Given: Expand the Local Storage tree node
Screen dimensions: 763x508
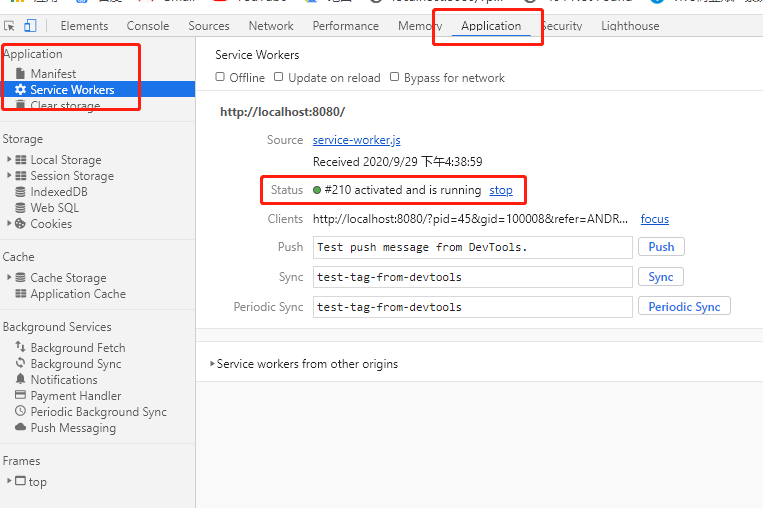Looking at the screenshot, I should pyautogui.click(x=9, y=159).
